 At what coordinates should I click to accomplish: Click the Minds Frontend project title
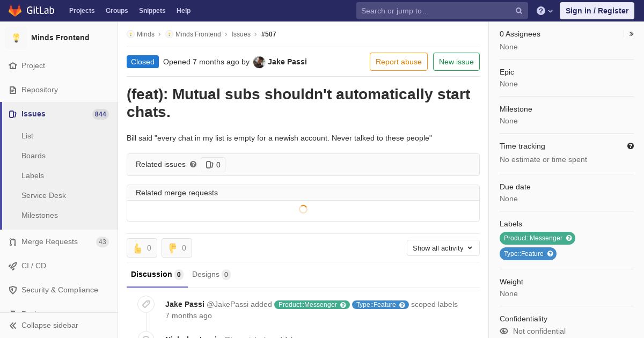click(60, 38)
